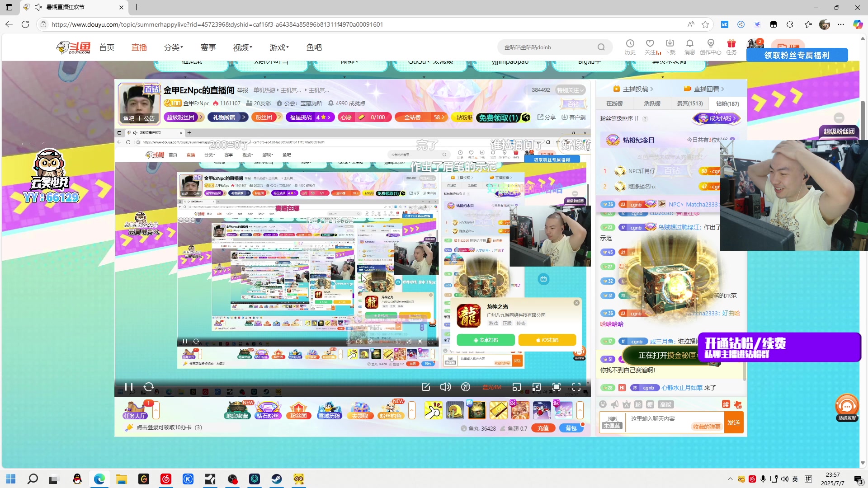Enable picture-in-picture mini player mode
The height and width of the screenshot is (488, 868).
[x=517, y=387]
